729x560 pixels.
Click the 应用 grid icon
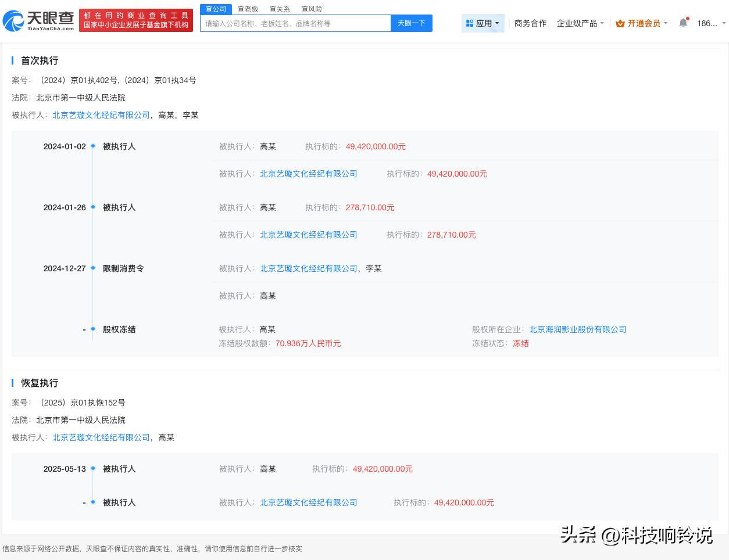pos(470,23)
